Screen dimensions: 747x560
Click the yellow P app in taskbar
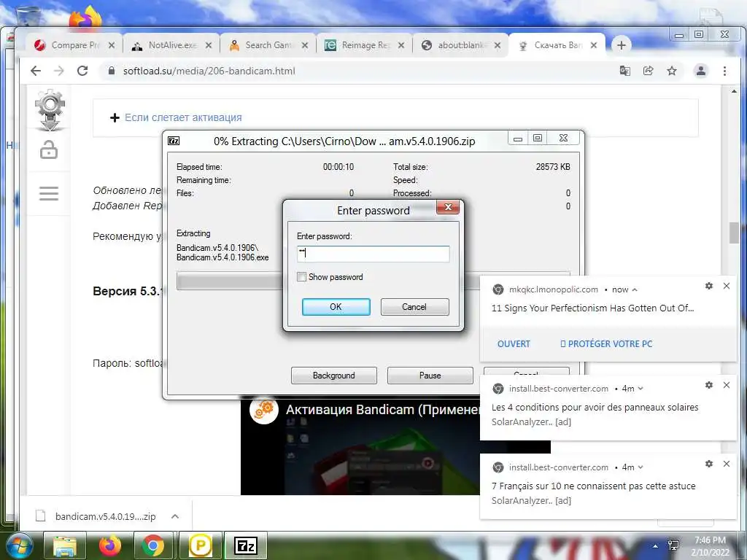pyautogui.click(x=200, y=546)
